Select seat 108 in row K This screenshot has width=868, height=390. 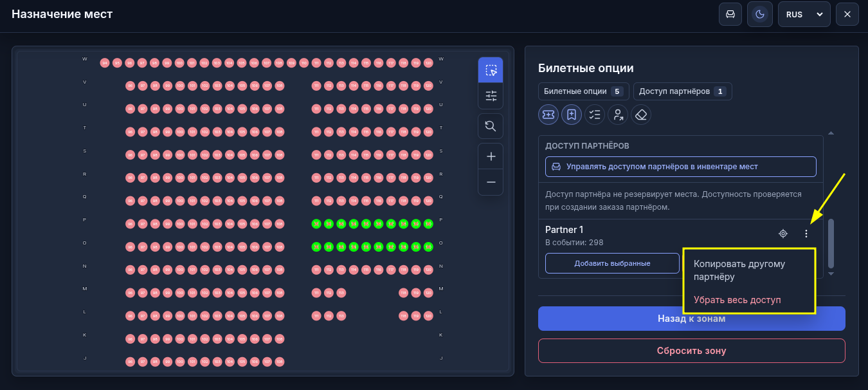coord(279,339)
